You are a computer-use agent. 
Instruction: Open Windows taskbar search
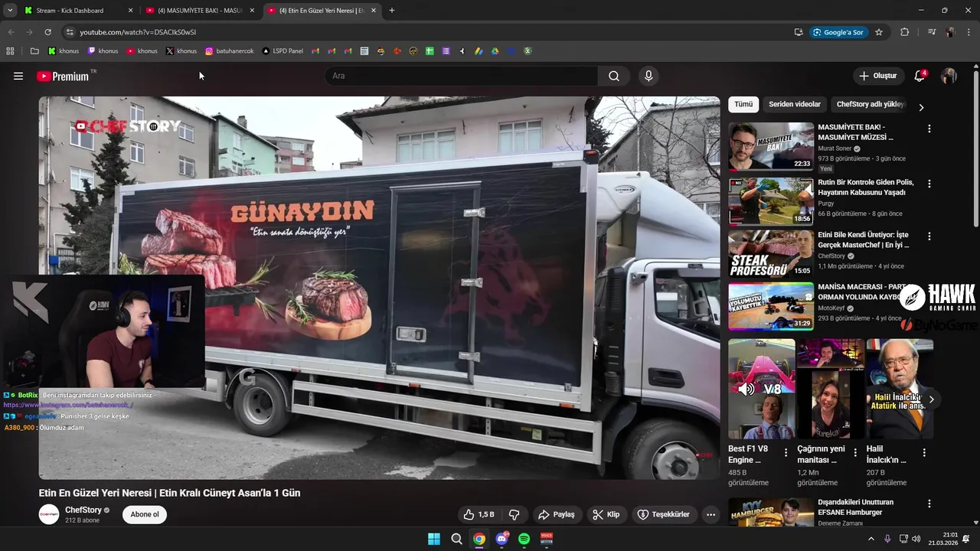point(456,539)
